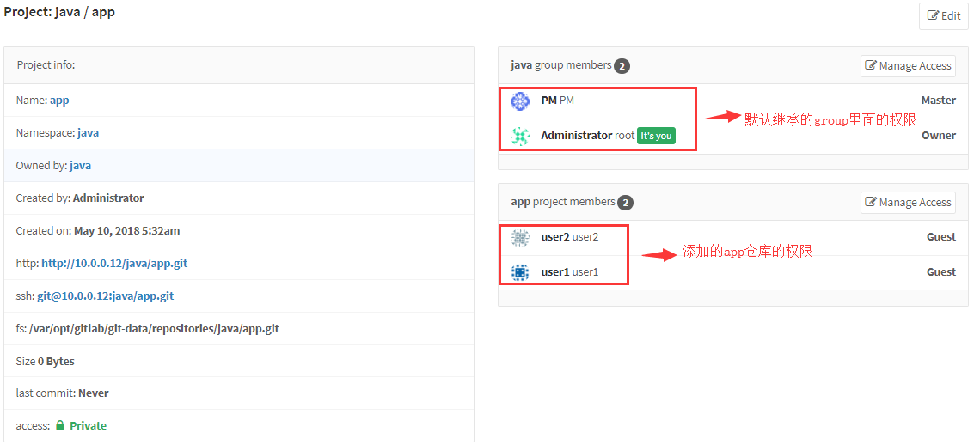The width and height of the screenshot is (980, 445).
Task: Click the "Project: java / app" page title
Action: click(59, 11)
